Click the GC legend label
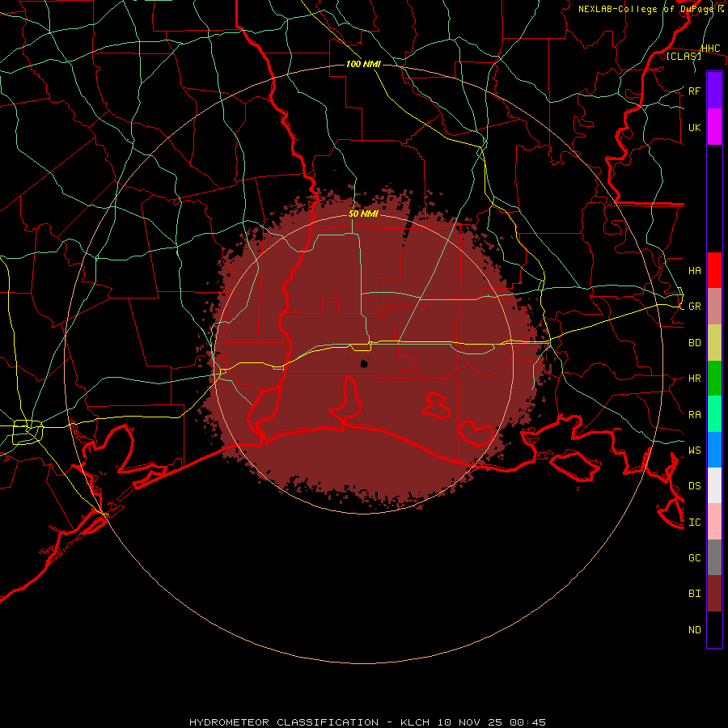Image resolution: width=728 pixels, height=728 pixels. coord(695,557)
